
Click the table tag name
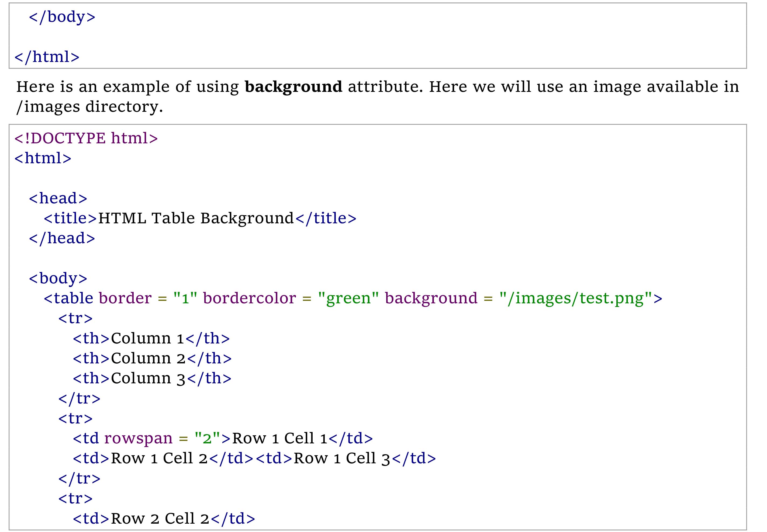pos(73,298)
